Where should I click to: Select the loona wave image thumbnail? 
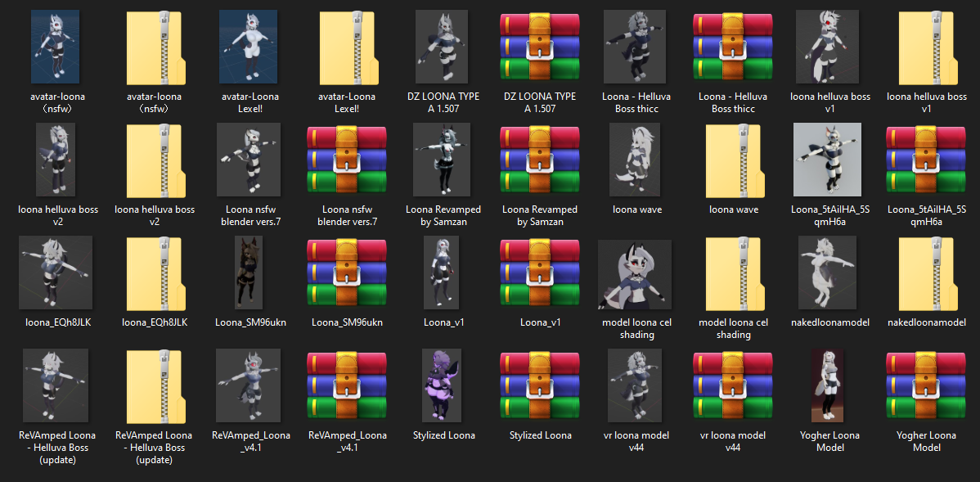[x=634, y=160]
